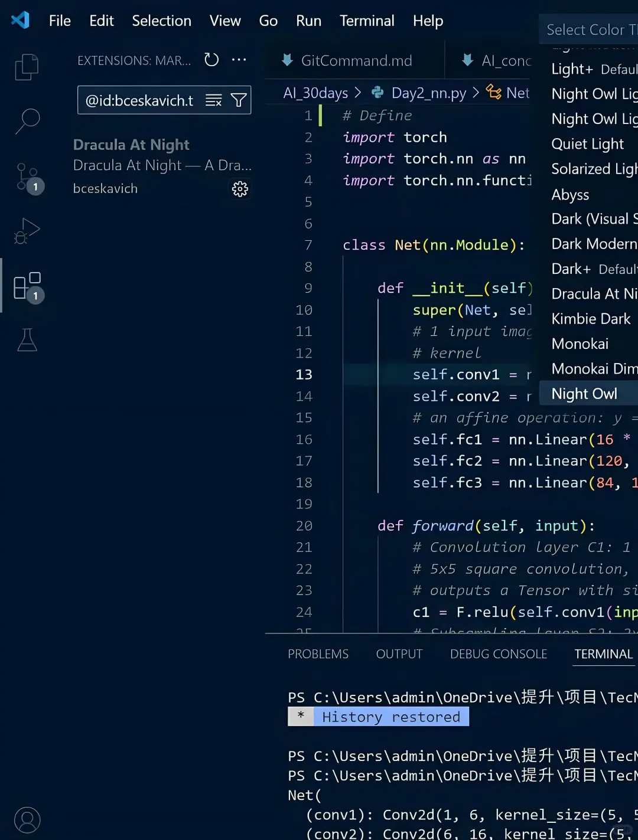
Task: Select the Kimbie Dark theme
Action: click(589, 319)
